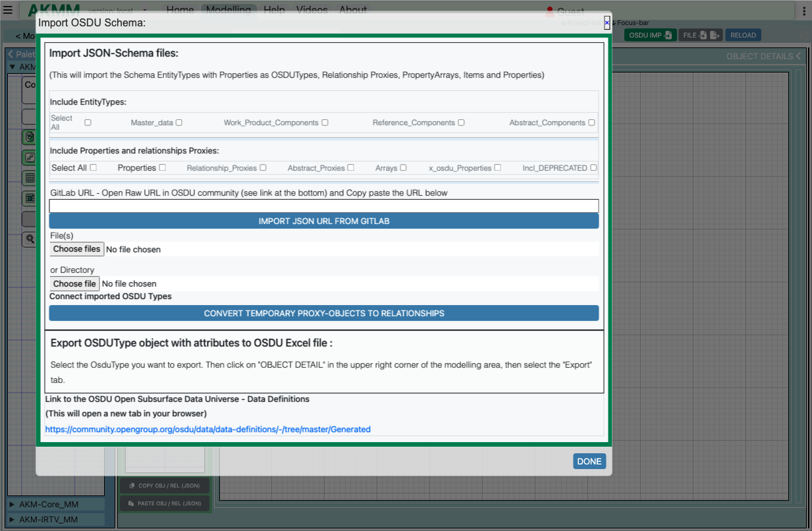The height and width of the screenshot is (531, 812).
Task: Open the OSDU data-definitions community link
Action: tap(208, 429)
